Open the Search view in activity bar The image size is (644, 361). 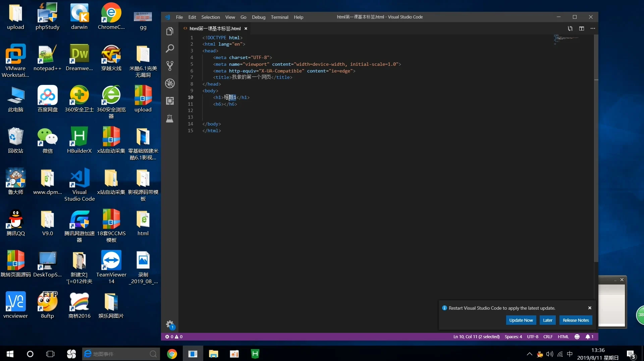pos(170,49)
